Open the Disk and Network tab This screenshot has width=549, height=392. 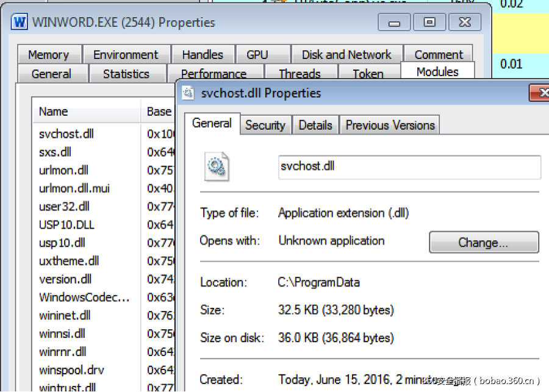coord(346,55)
